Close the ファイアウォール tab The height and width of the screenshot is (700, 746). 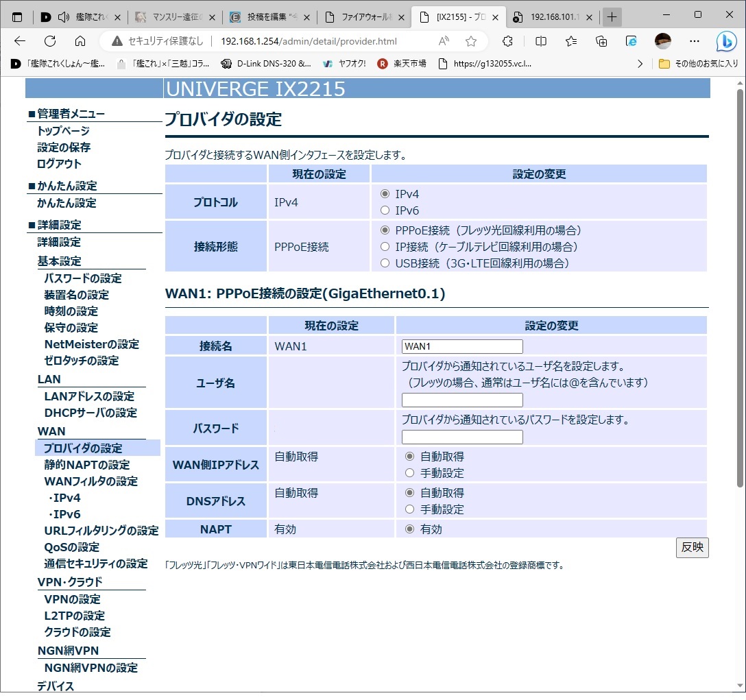[402, 18]
